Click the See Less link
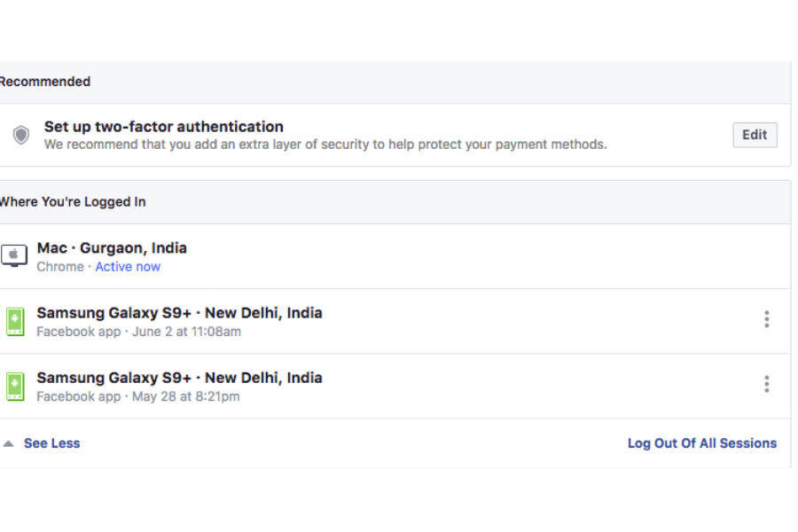The height and width of the screenshot is (532, 798). point(51,443)
